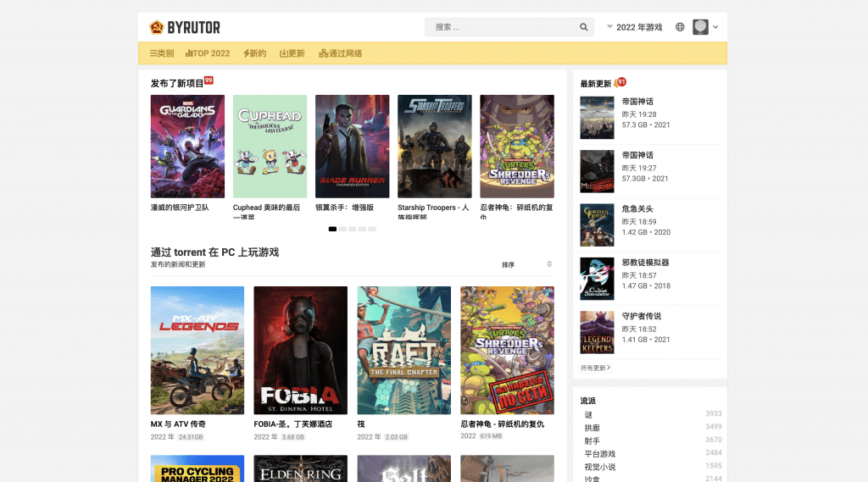Open the 排序 sort dropdown

pyautogui.click(x=526, y=264)
